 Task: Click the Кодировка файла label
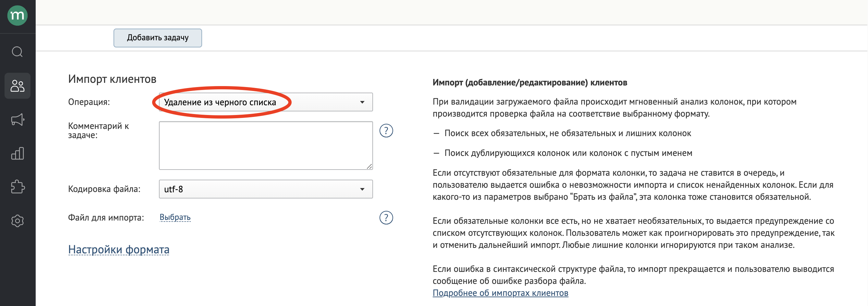[x=104, y=189]
